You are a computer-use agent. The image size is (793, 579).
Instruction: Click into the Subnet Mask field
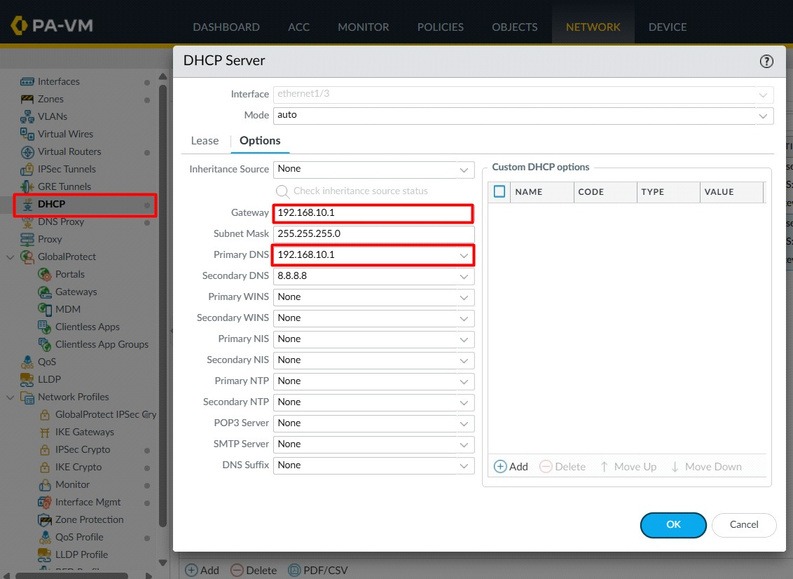374,234
